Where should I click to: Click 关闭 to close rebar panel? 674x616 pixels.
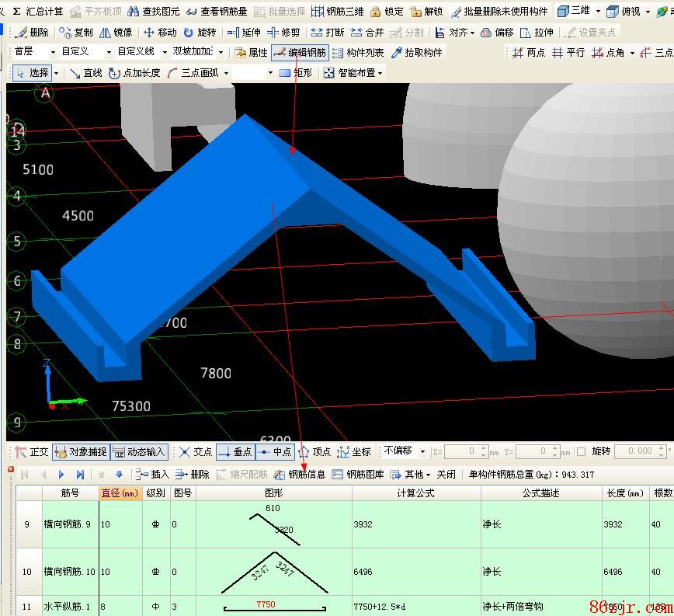446,475
